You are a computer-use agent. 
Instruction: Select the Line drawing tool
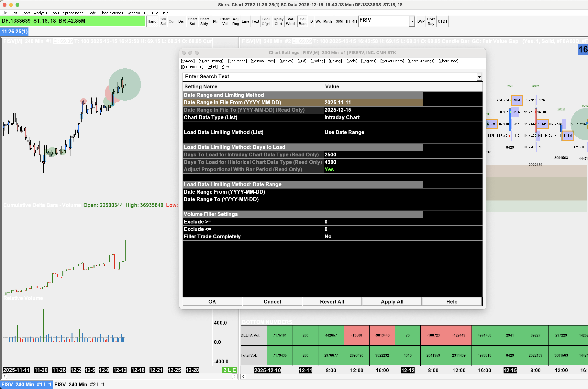(x=245, y=21)
